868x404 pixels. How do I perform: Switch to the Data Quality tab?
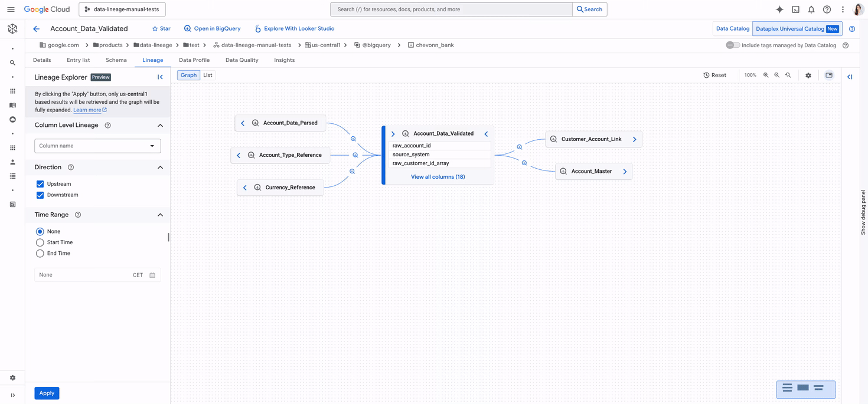click(x=242, y=60)
